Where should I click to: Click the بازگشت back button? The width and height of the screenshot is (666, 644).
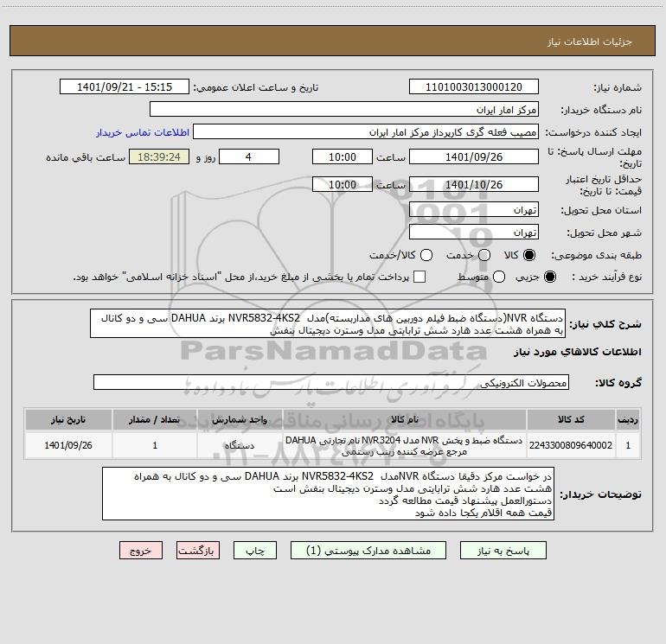198,551
